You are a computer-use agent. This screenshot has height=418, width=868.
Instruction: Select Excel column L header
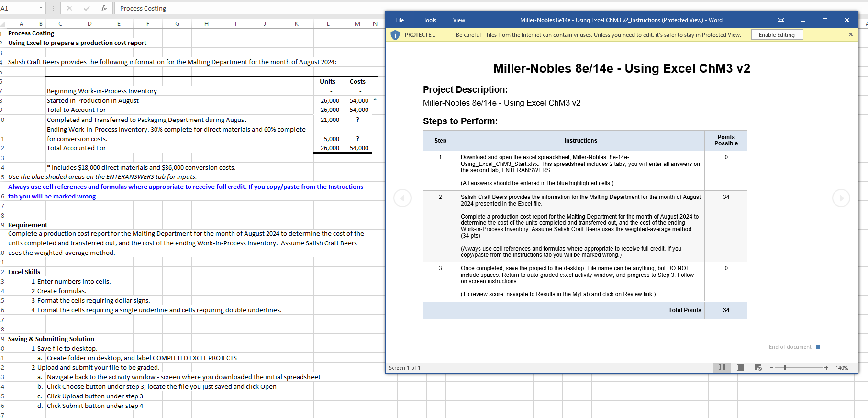(x=328, y=23)
